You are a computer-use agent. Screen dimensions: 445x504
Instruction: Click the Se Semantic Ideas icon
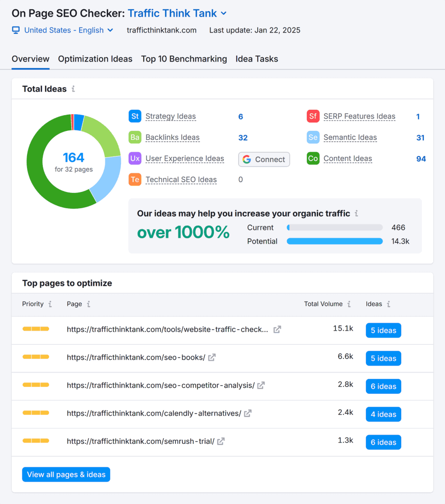pyautogui.click(x=313, y=137)
